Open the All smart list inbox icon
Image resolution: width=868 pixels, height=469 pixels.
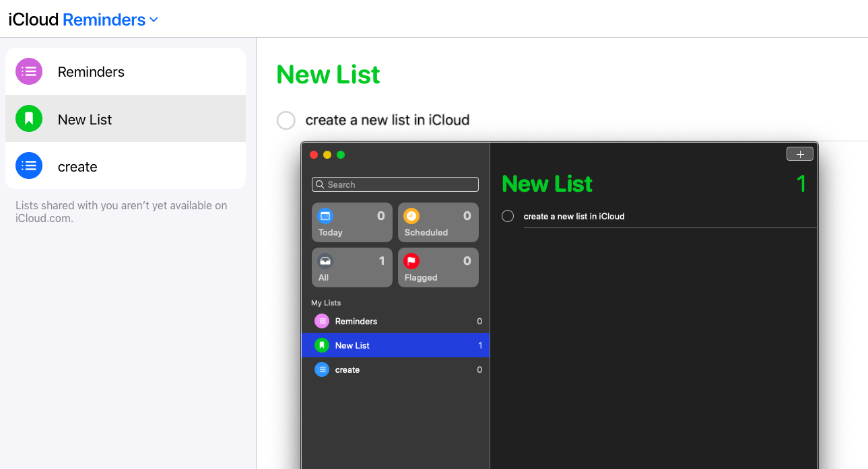point(325,261)
